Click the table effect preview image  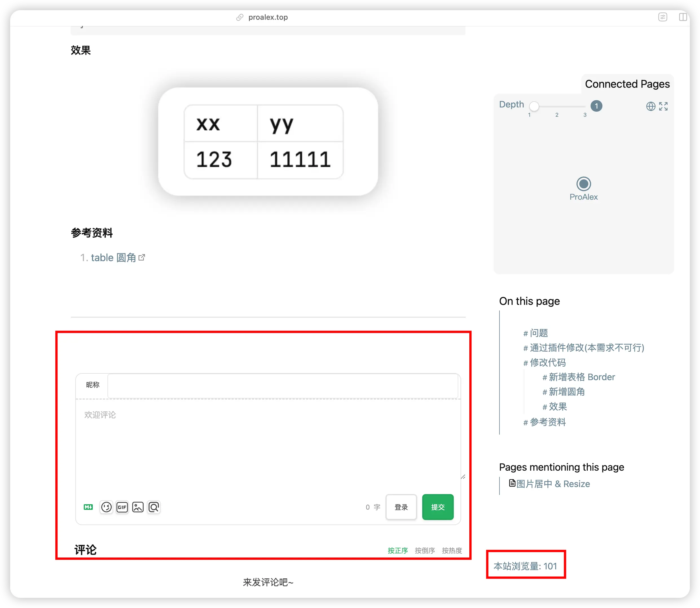268,142
